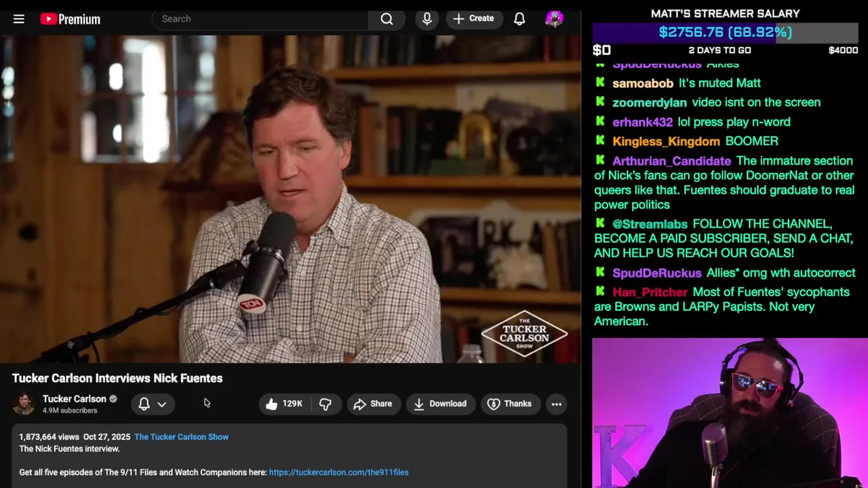Open the Tucker Carlson channel name
The height and width of the screenshot is (488, 868).
[75, 399]
